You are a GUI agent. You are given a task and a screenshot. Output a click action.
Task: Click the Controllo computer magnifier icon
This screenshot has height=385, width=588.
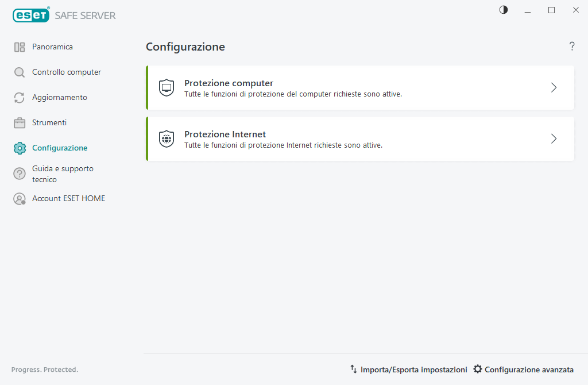(20, 72)
